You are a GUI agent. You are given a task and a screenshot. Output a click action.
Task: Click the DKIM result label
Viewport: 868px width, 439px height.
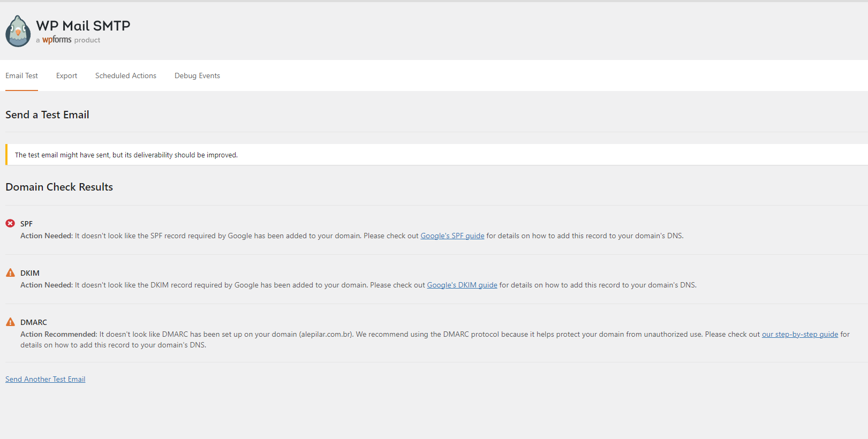30,273
